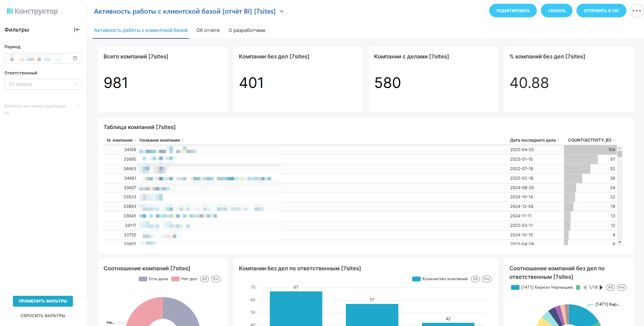
Task: Toggle 'Количество компаний' series in bar chart
Action: point(440,279)
